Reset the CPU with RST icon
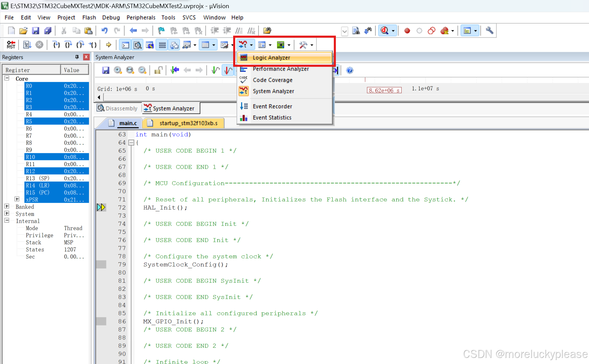Viewport: 589px width, 364px height. 11,45
